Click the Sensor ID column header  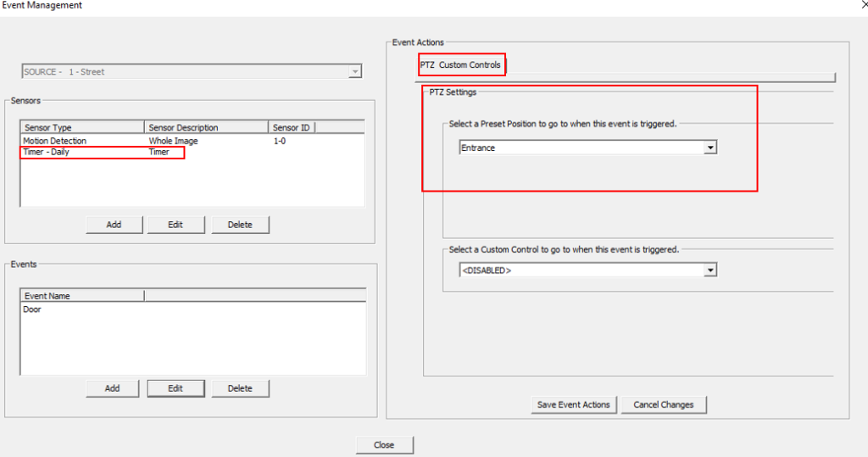pyautogui.click(x=292, y=127)
